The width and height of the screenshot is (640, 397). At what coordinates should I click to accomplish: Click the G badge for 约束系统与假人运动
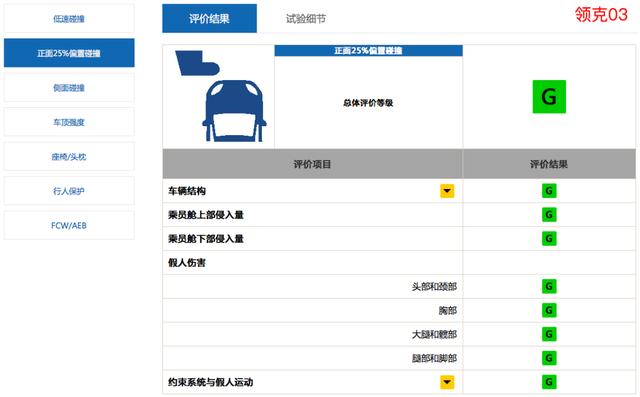pyautogui.click(x=549, y=382)
